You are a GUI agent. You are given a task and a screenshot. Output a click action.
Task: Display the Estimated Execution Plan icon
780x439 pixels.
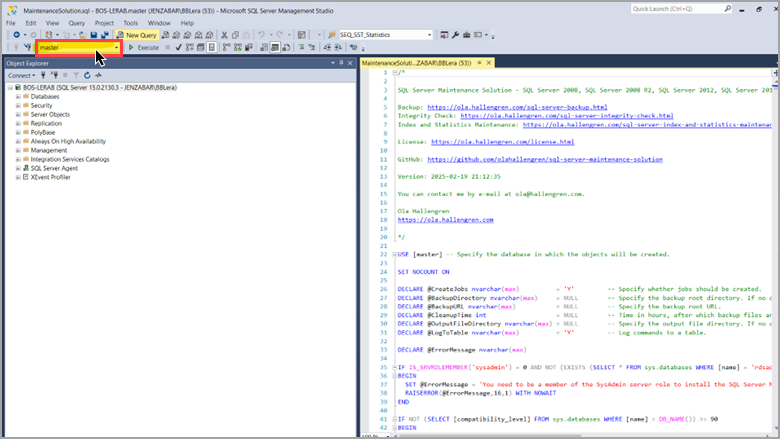click(x=190, y=47)
